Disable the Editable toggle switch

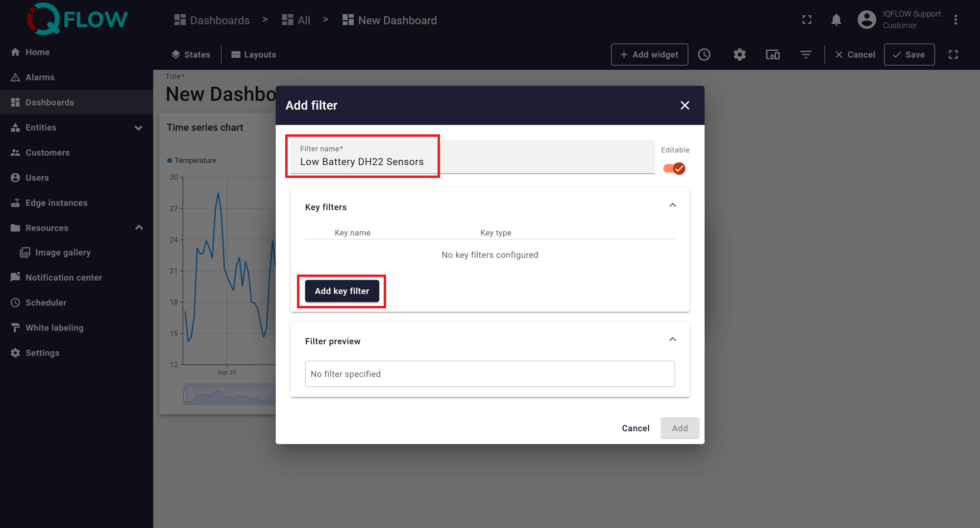pyautogui.click(x=674, y=169)
